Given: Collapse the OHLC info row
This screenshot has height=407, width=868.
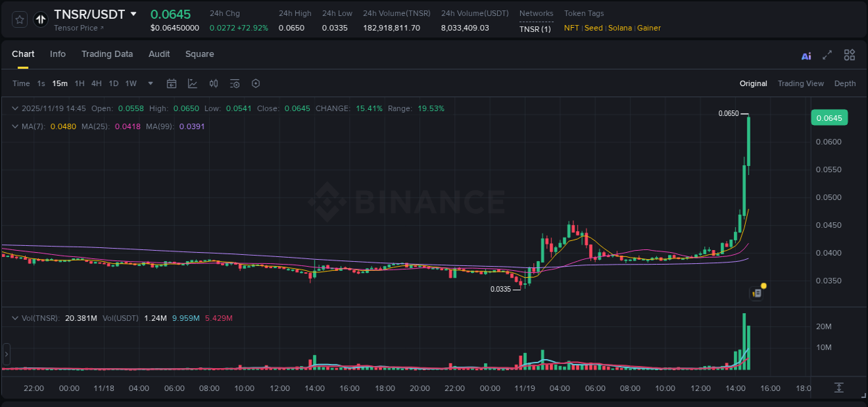Looking at the screenshot, I should (15, 108).
